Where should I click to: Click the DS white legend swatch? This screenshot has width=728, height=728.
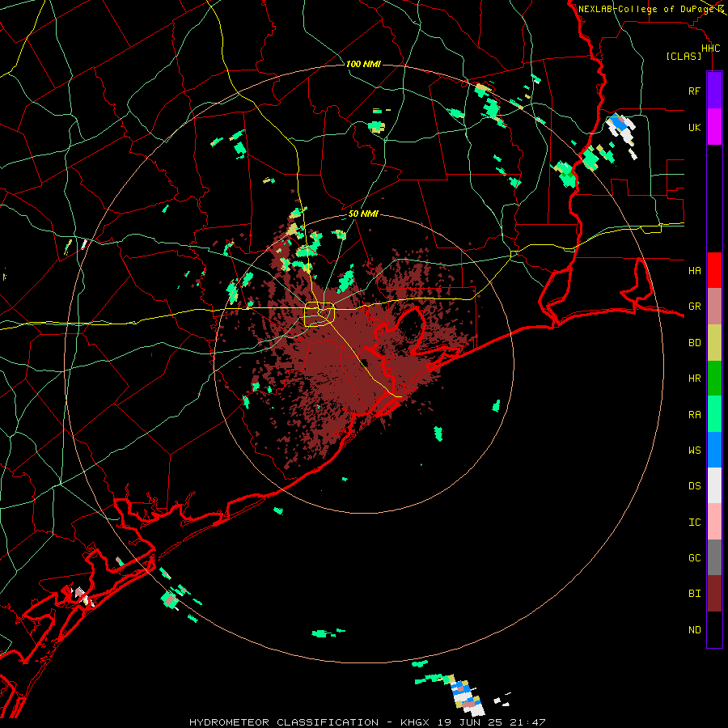coord(714,485)
